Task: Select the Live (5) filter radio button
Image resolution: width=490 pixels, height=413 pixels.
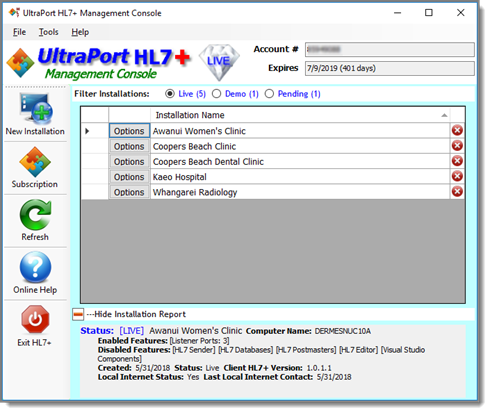Action: 170,94
